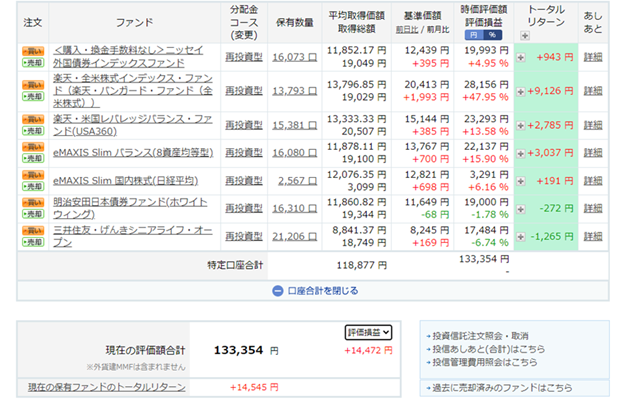Click the 売却 button for eMAXIS Slim 国内株式
The image size is (640, 400).
point(32,188)
